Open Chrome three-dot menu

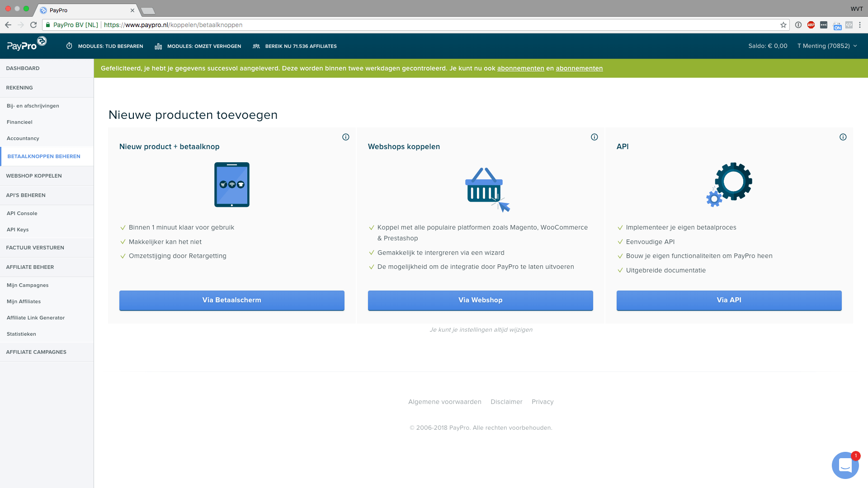[860, 25]
